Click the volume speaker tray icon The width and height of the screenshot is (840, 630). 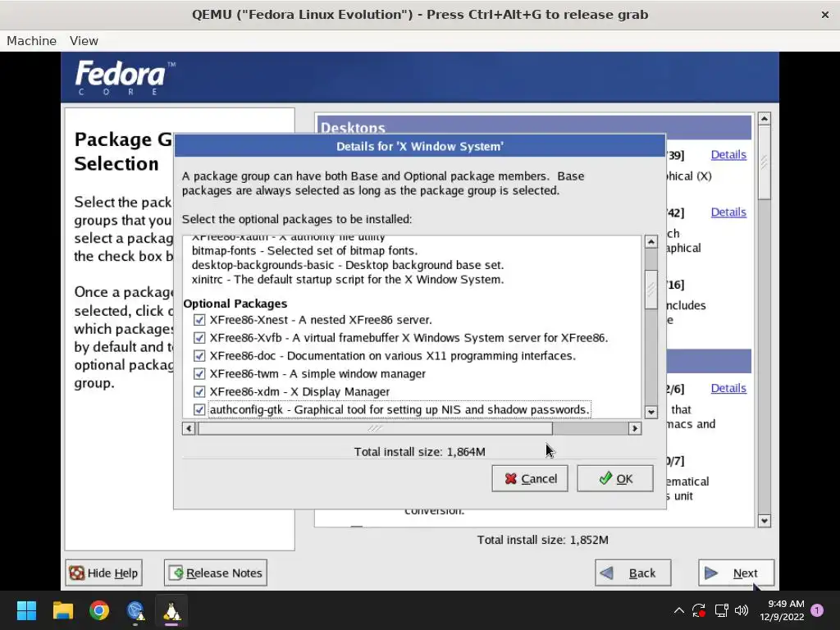[x=742, y=610]
